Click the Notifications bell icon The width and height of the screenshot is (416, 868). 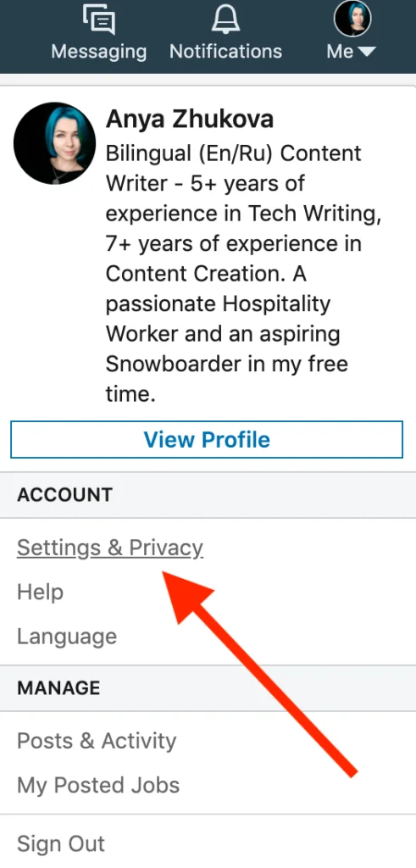click(225, 19)
